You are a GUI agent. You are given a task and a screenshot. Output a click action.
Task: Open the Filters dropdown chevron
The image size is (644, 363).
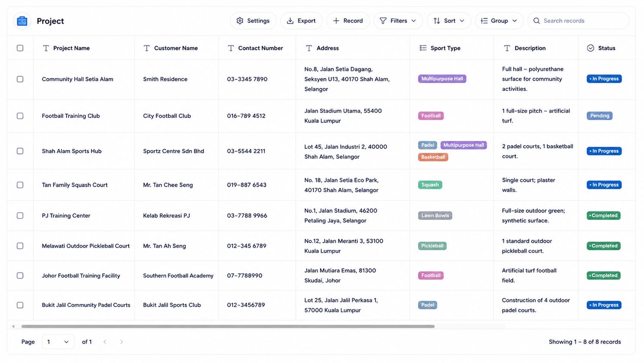pyautogui.click(x=414, y=21)
